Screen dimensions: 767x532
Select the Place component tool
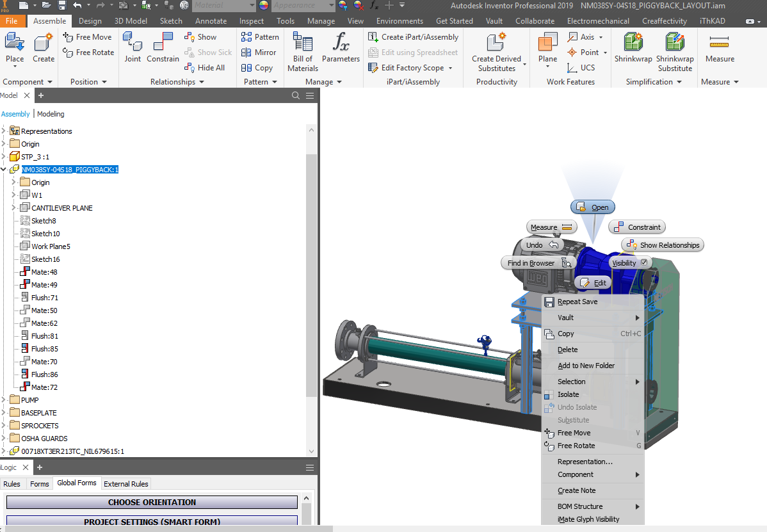coord(15,47)
